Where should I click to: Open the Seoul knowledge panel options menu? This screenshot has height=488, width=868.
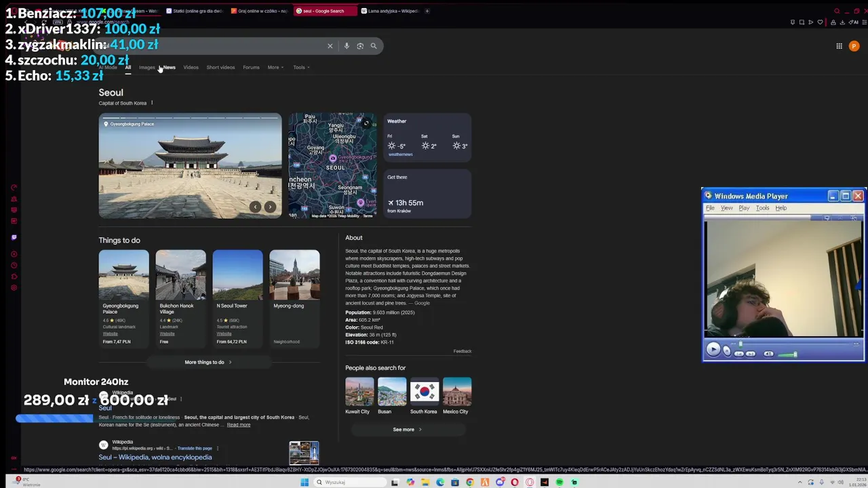click(152, 103)
